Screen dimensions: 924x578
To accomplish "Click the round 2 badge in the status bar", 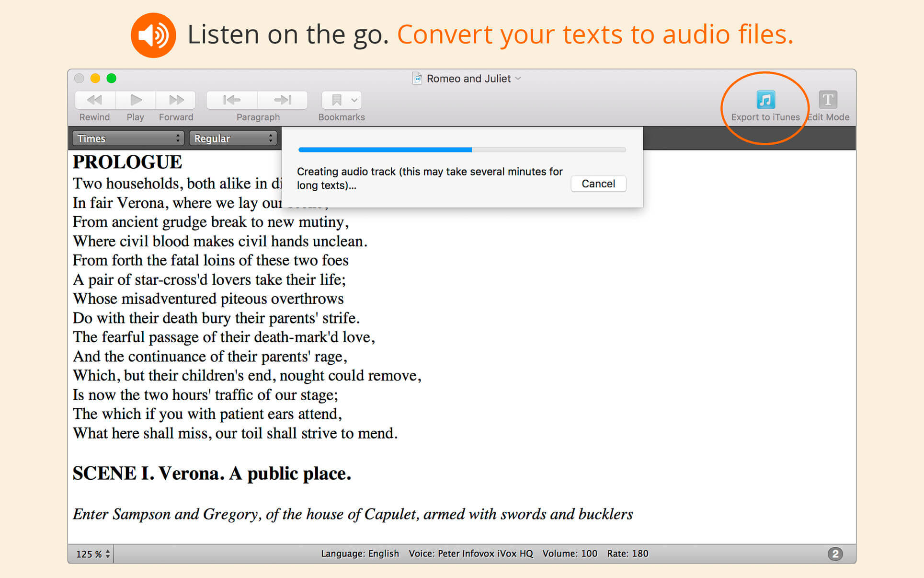I will click(835, 554).
